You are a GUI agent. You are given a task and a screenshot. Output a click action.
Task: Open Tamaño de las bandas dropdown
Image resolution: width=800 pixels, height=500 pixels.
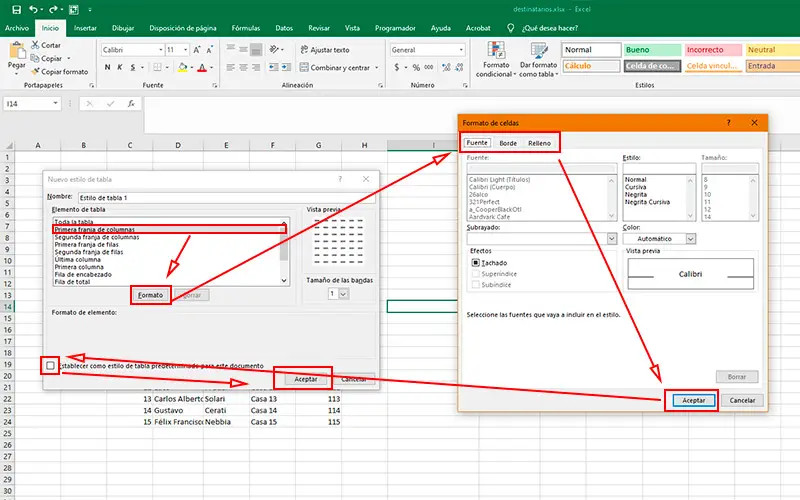(342, 294)
